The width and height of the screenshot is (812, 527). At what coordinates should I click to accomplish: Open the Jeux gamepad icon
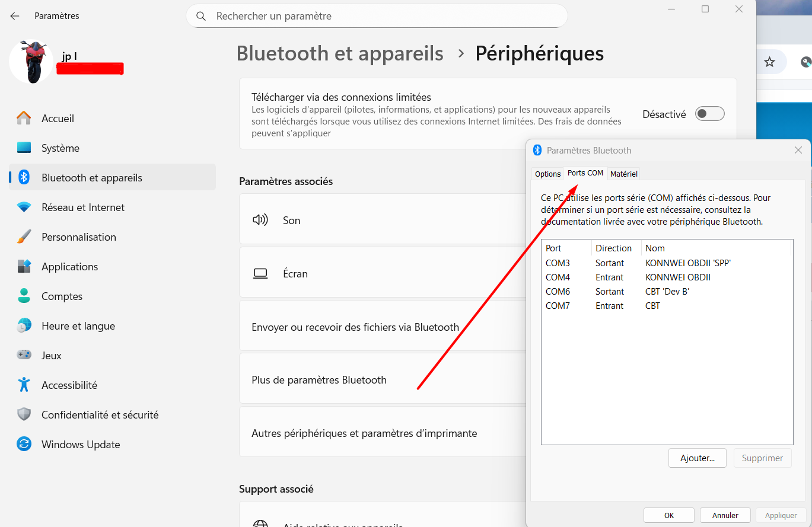(24, 356)
